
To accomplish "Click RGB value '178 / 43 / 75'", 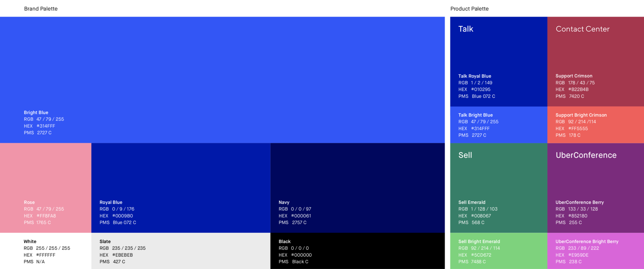I will tap(581, 83).
